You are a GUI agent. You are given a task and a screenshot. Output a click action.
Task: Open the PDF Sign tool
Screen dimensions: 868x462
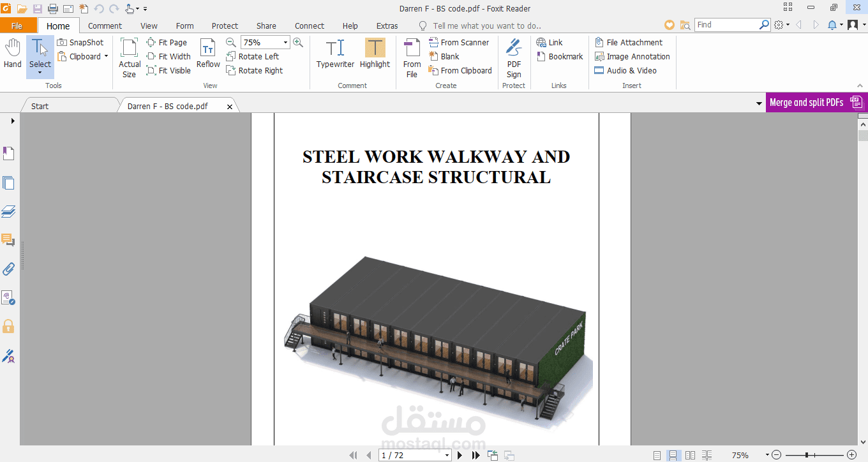pos(514,57)
